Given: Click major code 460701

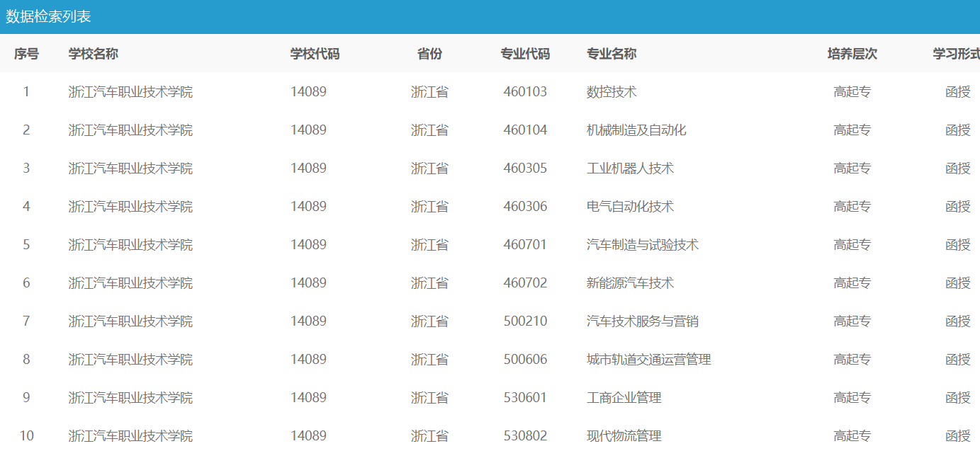Looking at the screenshot, I should tap(525, 245).
